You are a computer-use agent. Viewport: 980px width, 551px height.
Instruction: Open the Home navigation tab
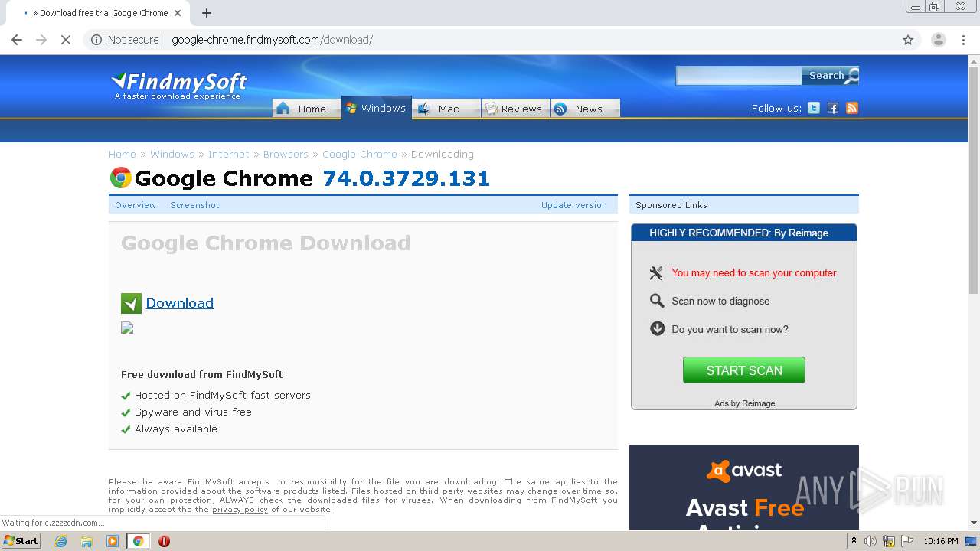306,109
